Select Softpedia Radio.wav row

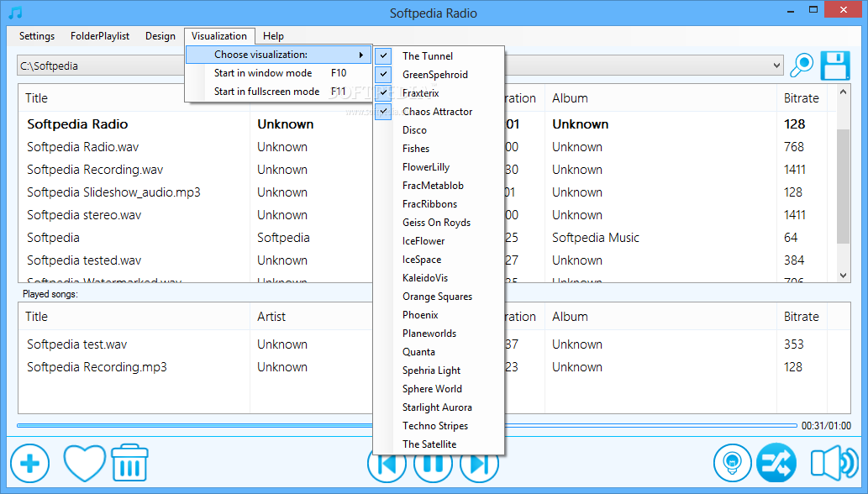tap(83, 147)
